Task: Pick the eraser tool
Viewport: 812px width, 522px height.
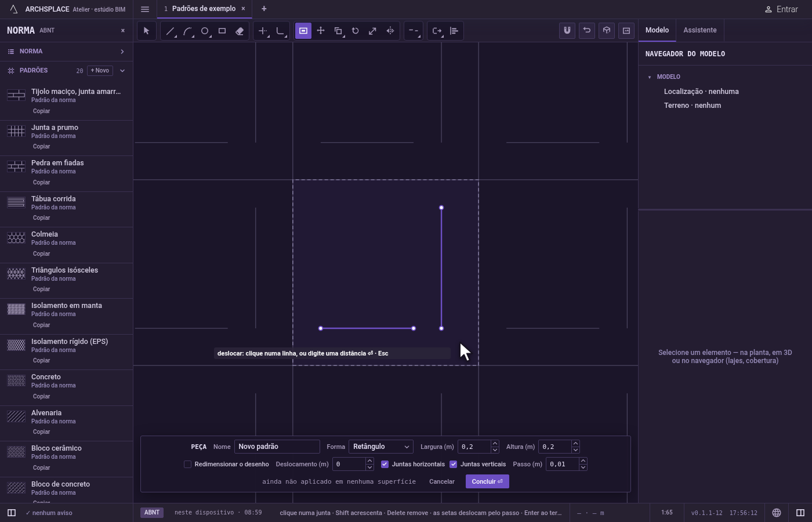Action: coord(240,31)
